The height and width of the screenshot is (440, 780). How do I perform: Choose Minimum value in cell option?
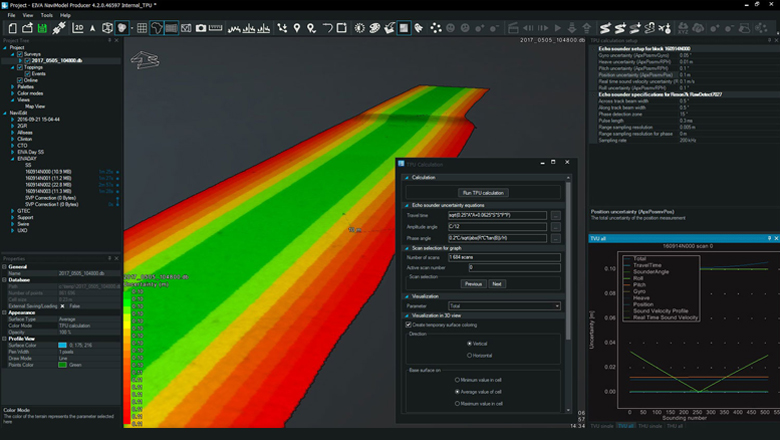coord(456,380)
